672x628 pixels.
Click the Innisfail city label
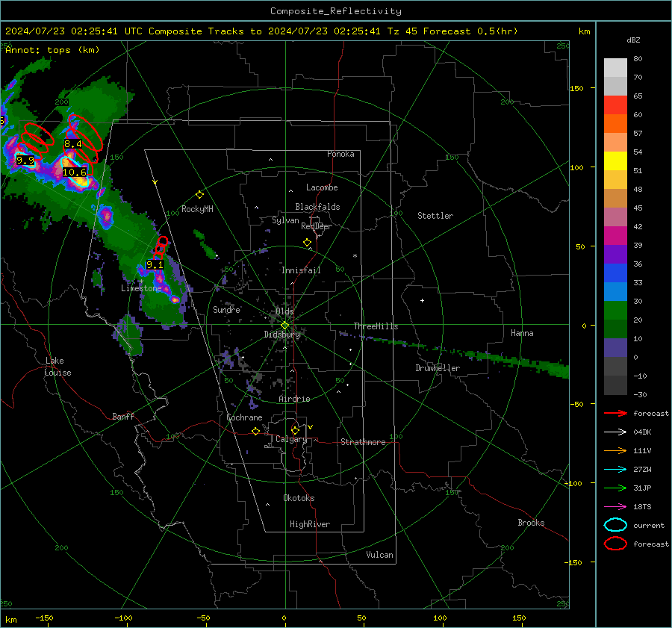[301, 270]
